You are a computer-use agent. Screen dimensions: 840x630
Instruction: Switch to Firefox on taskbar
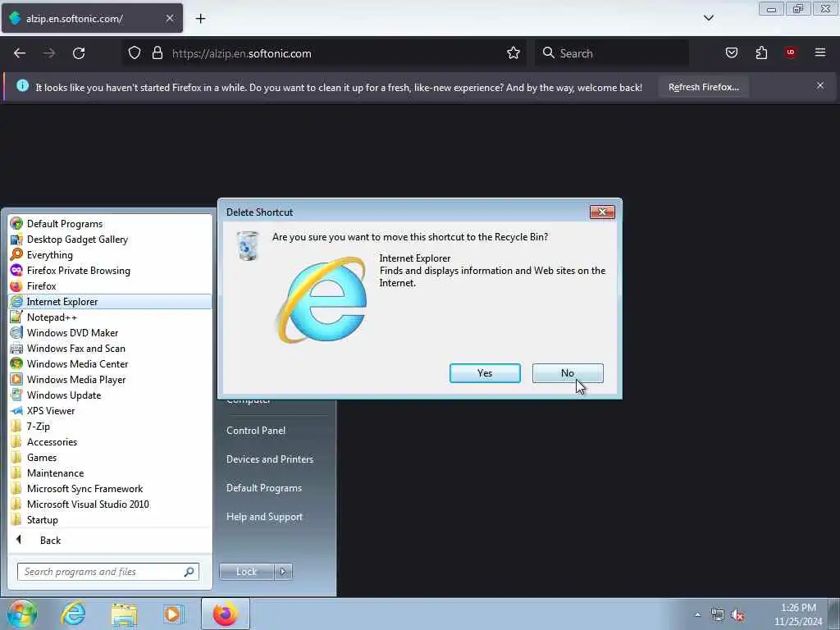coord(225,614)
